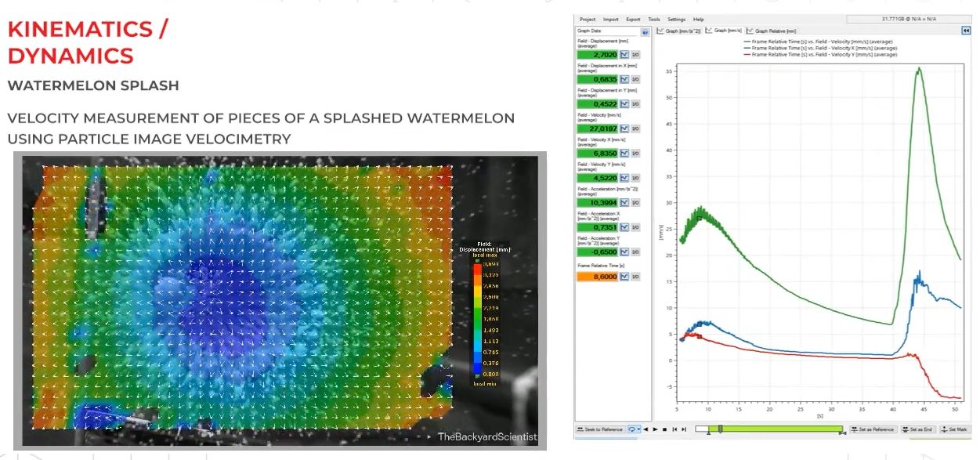Viewport: 980px width, 460px height.
Task: Click the Seek to Reference button
Action: 600,429
